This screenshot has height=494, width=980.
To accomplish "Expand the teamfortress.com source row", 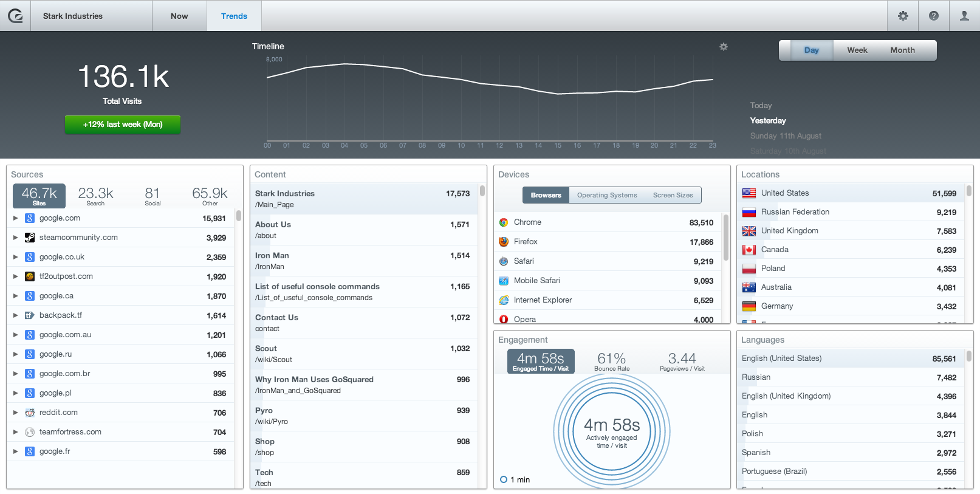I will (16, 432).
